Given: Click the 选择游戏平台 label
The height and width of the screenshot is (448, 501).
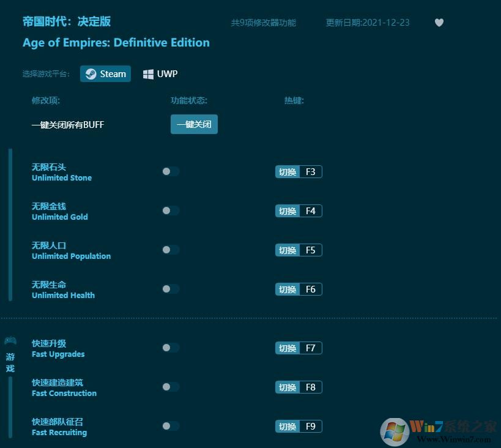Looking at the screenshot, I should [x=46, y=74].
